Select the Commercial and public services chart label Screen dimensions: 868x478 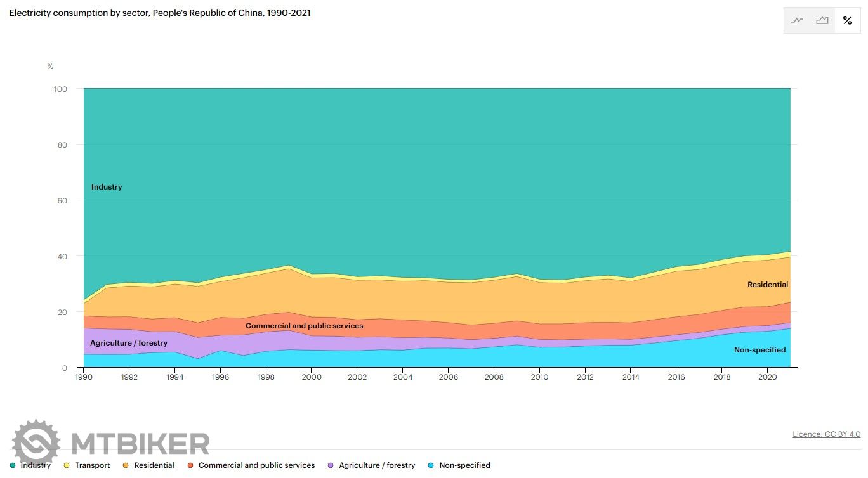pos(304,326)
